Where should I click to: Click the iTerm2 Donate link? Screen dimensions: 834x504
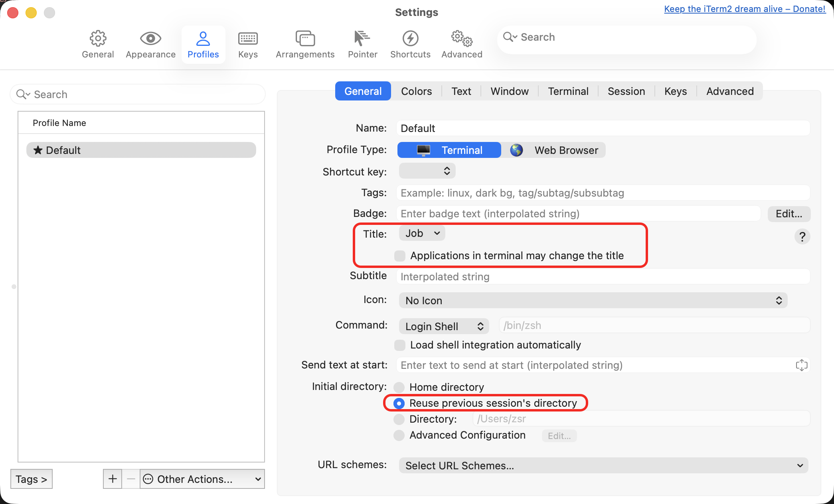(x=745, y=9)
